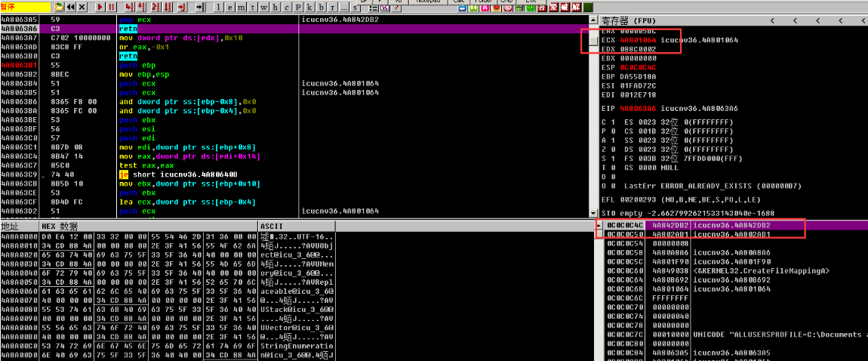Select the retn instruction at 4A8063A6

click(x=128, y=27)
